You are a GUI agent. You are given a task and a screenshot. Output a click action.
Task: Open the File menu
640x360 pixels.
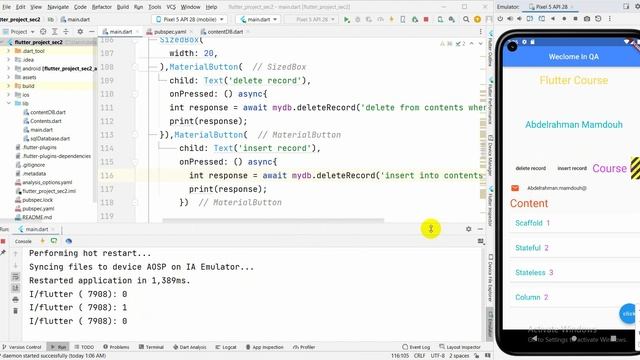[x=7, y=7]
